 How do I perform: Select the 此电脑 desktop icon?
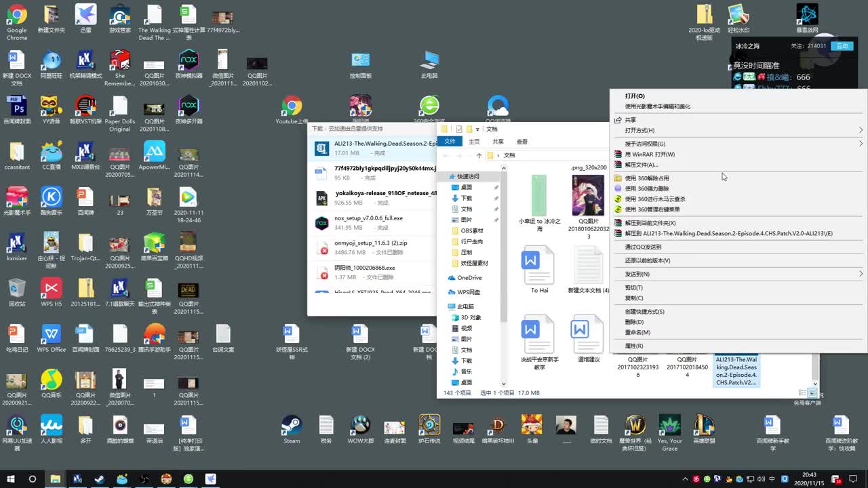tap(429, 65)
